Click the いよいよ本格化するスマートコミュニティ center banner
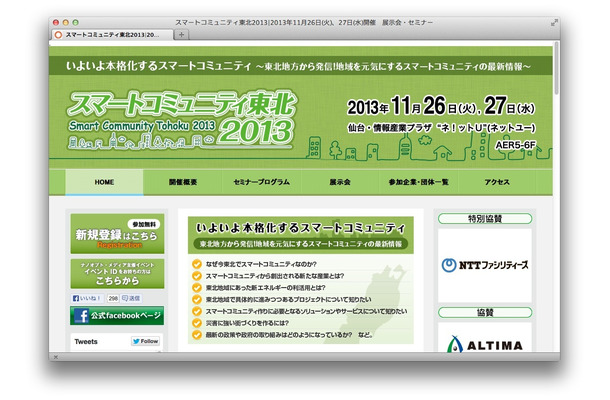 click(300, 235)
